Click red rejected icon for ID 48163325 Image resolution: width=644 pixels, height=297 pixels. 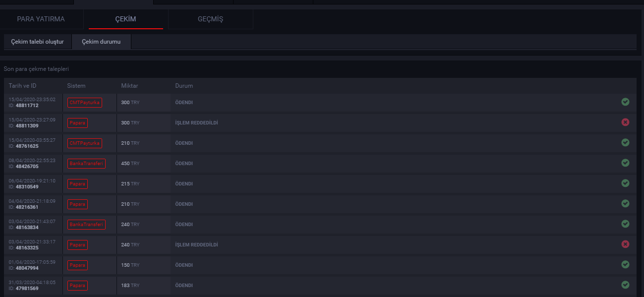click(x=625, y=244)
